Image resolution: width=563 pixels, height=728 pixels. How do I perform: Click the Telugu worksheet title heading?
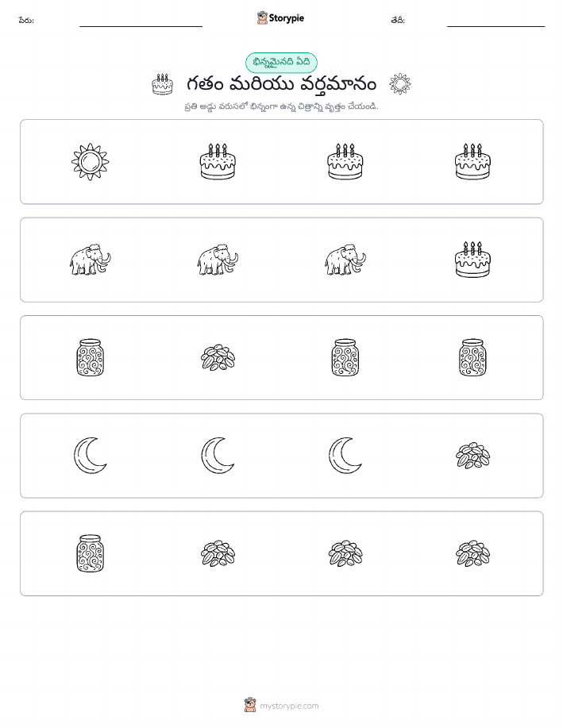(x=281, y=84)
